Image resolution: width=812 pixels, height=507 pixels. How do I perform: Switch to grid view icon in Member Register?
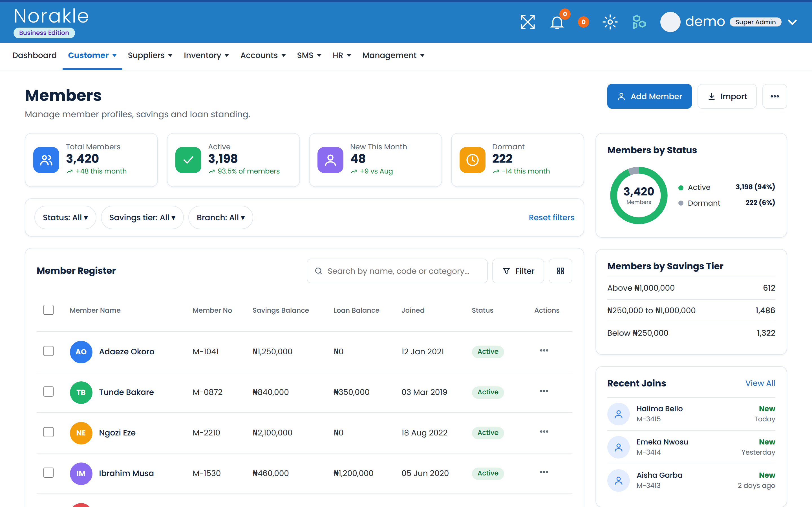point(560,271)
